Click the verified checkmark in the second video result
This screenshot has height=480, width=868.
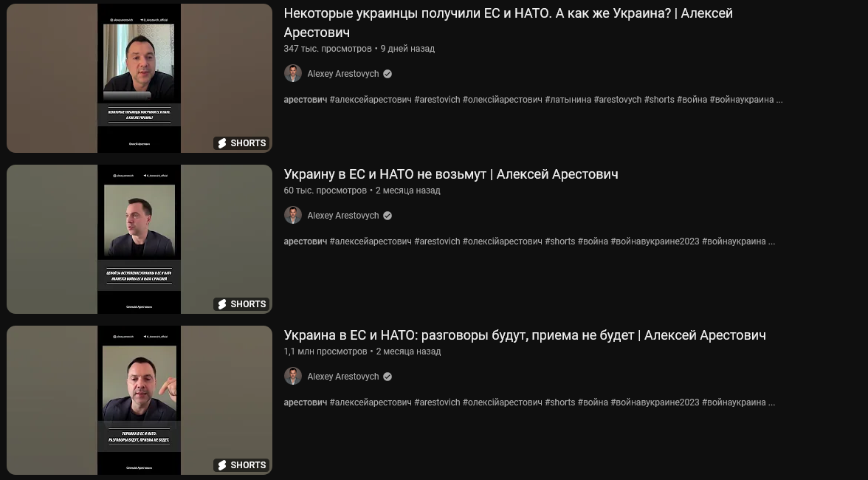coord(387,216)
